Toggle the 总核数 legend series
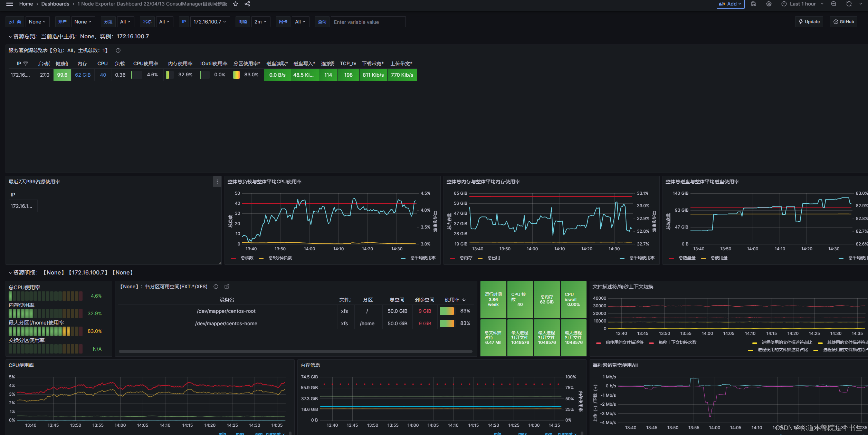Screen dimensions: 868x435 click(246, 258)
